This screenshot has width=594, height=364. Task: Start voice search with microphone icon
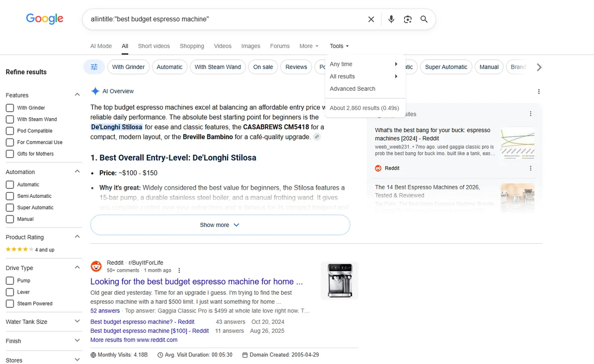391,19
